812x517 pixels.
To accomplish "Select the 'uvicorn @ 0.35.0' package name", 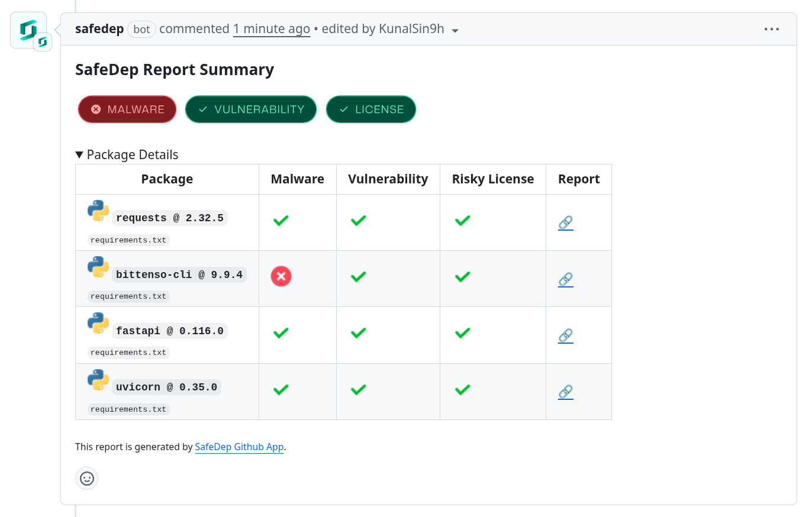I will point(166,387).
